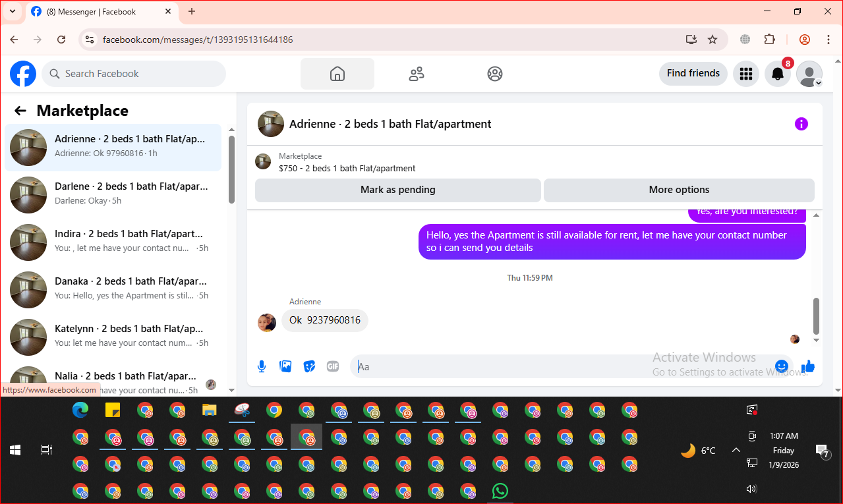The image size is (843, 504).
Task: Bookmark this page with the star icon
Action: coord(712,40)
